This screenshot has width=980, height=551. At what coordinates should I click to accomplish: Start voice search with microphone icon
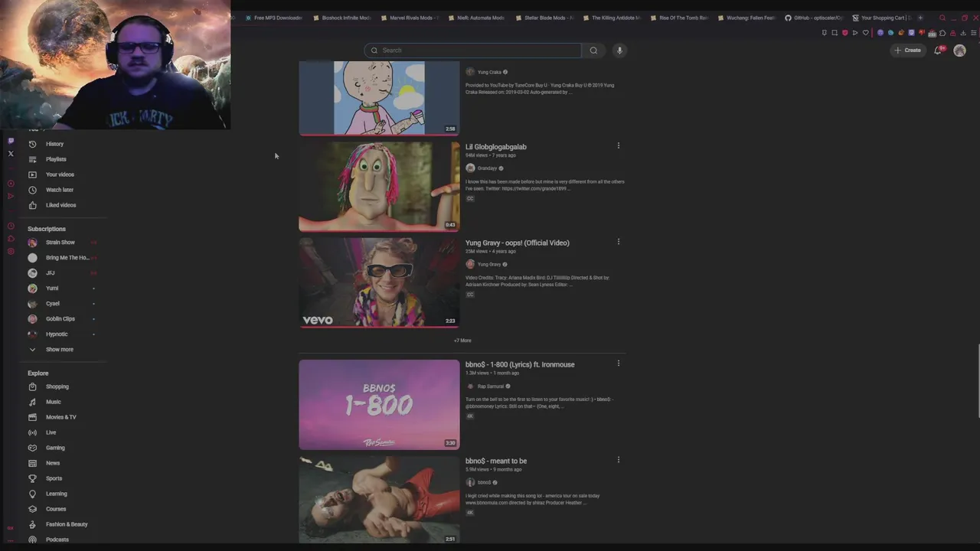click(x=619, y=51)
